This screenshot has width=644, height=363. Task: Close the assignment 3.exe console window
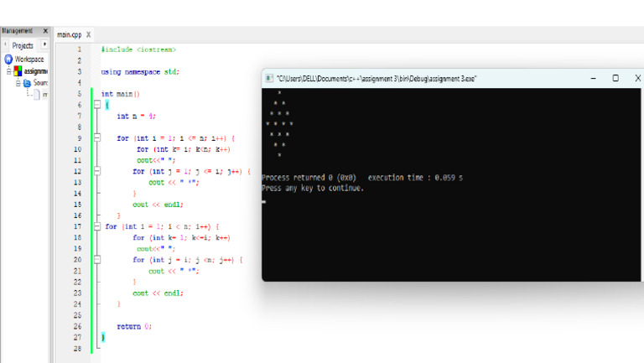point(637,78)
